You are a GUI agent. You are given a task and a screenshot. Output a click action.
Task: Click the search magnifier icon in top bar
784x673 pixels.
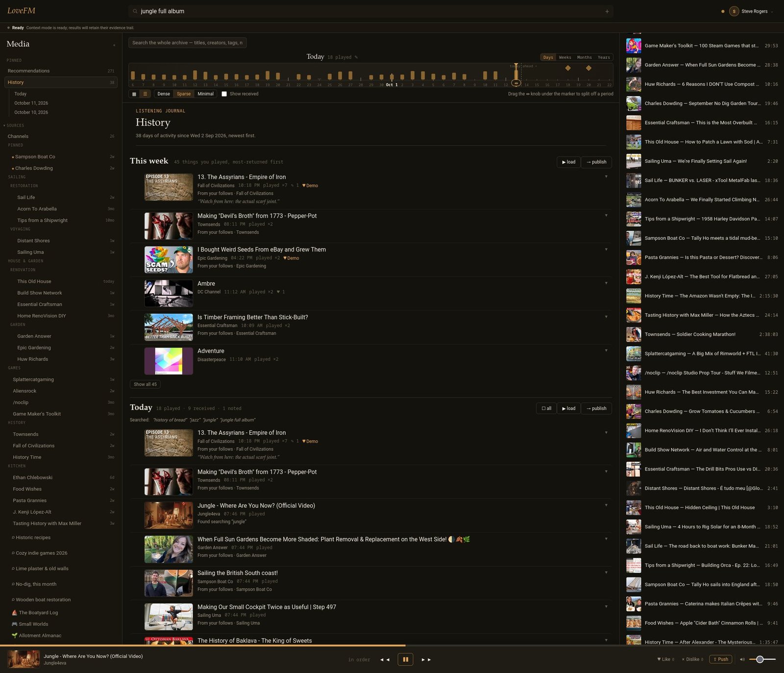(135, 11)
